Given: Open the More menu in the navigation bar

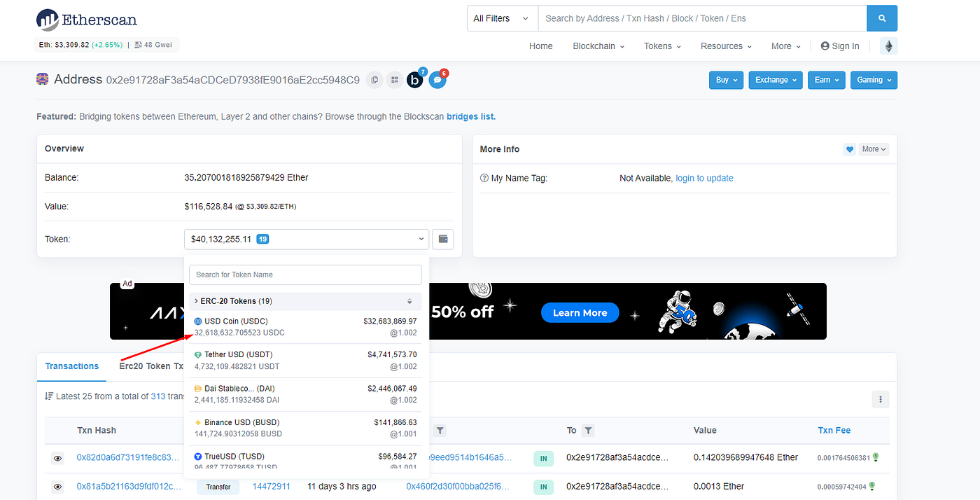Looking at the screenshot, I should [786, 46].
